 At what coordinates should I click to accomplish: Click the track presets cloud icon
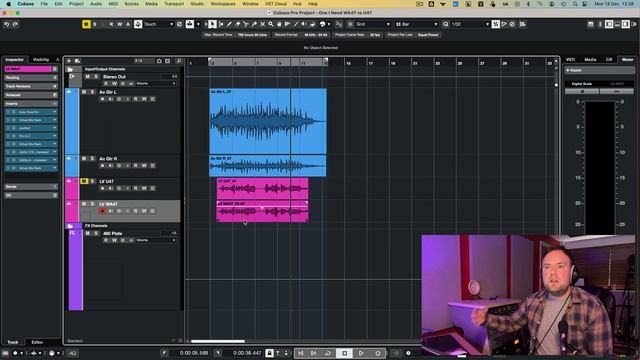(x=77, y=61)
